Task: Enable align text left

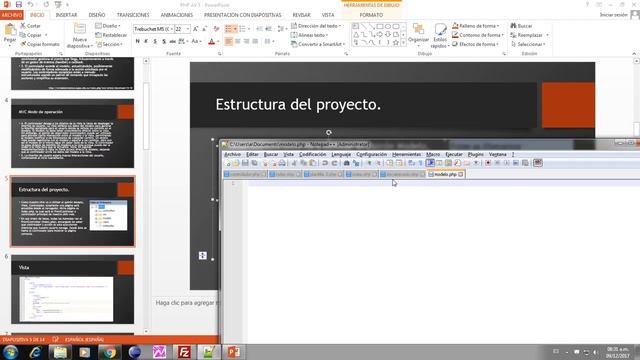Action: point(229,41)
